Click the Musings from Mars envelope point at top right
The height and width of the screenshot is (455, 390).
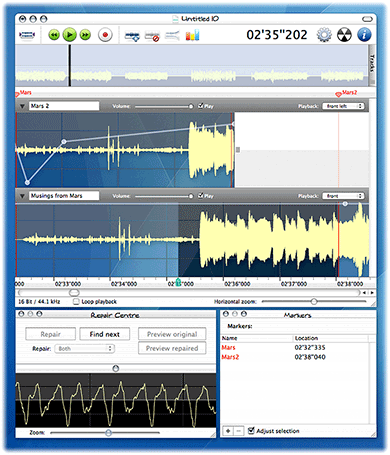click(345, 203)
